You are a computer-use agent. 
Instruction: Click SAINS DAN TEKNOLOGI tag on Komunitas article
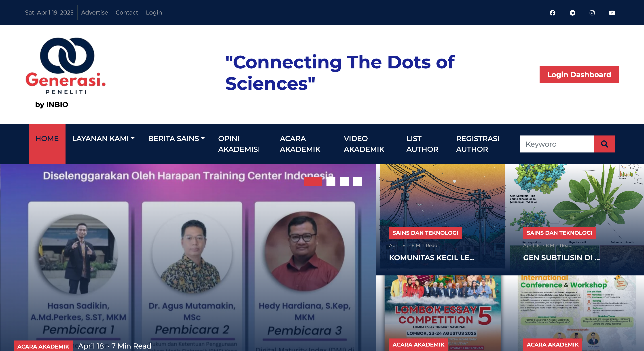[x=425, y=233]
